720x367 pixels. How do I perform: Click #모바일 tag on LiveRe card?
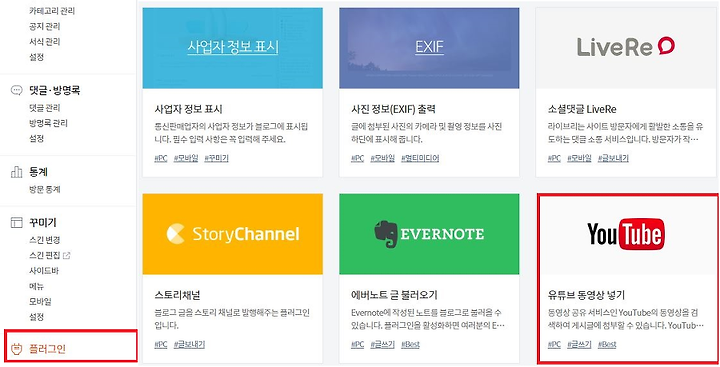[579, 158]
